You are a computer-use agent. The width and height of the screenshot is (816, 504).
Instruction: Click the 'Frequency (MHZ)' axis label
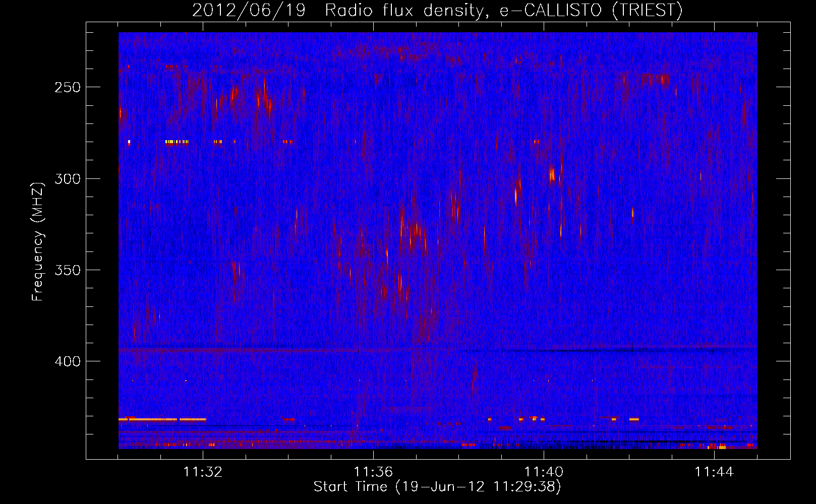click(x=38, y=241)
